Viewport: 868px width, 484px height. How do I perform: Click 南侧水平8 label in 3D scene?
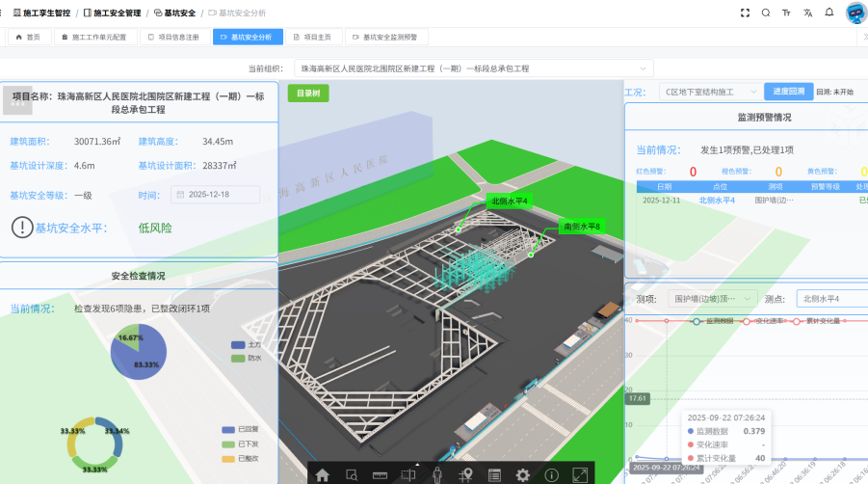tap(582, 227)
